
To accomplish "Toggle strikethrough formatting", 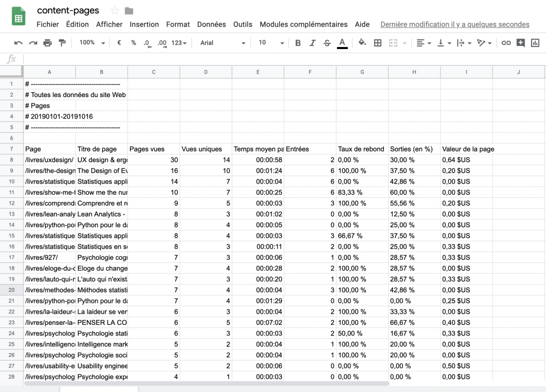I will tap(327, 43).
